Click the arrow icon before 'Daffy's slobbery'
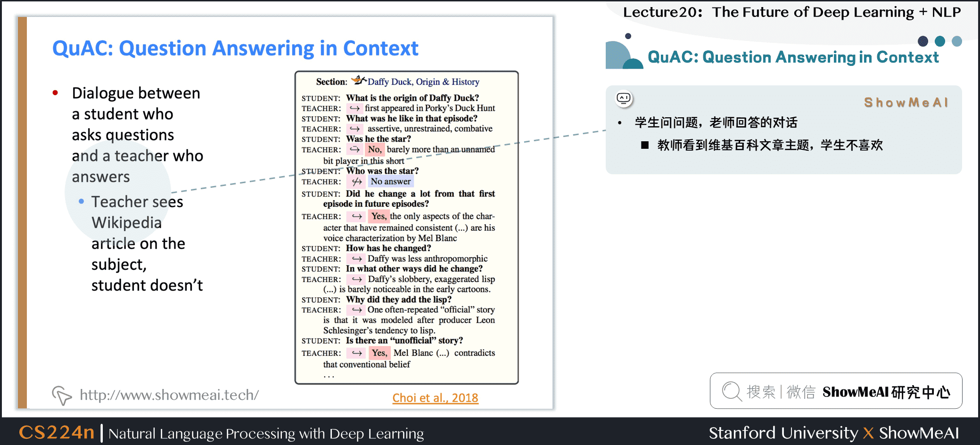This screenshot has width=980, height=445. [357, 280]
